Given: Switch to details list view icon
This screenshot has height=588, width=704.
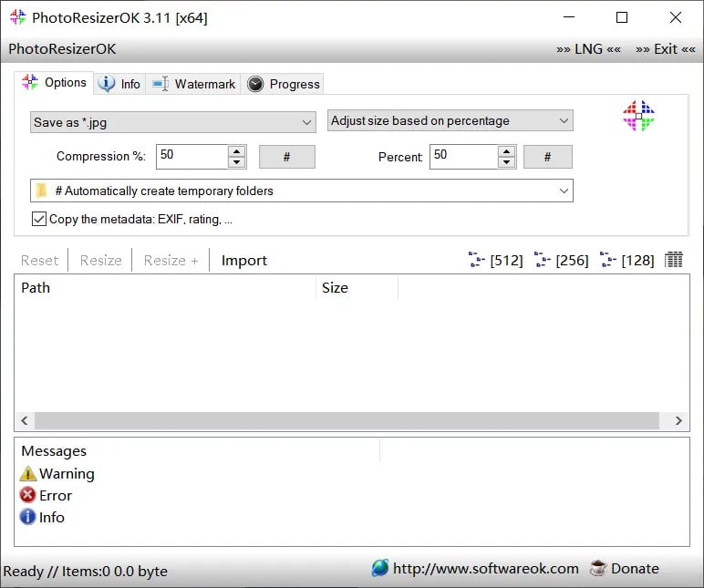Looking at the screenshot, I should pyautogui.click(x=674, y=260).
